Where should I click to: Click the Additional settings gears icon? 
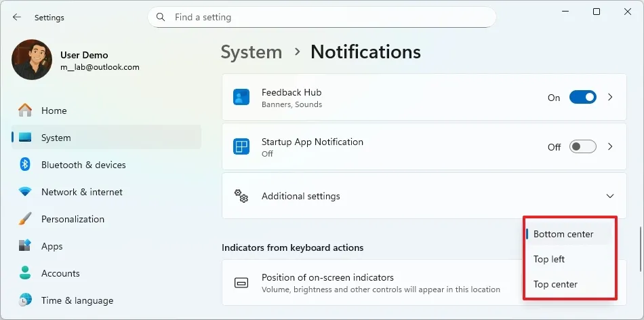click(x=241, y=196)
